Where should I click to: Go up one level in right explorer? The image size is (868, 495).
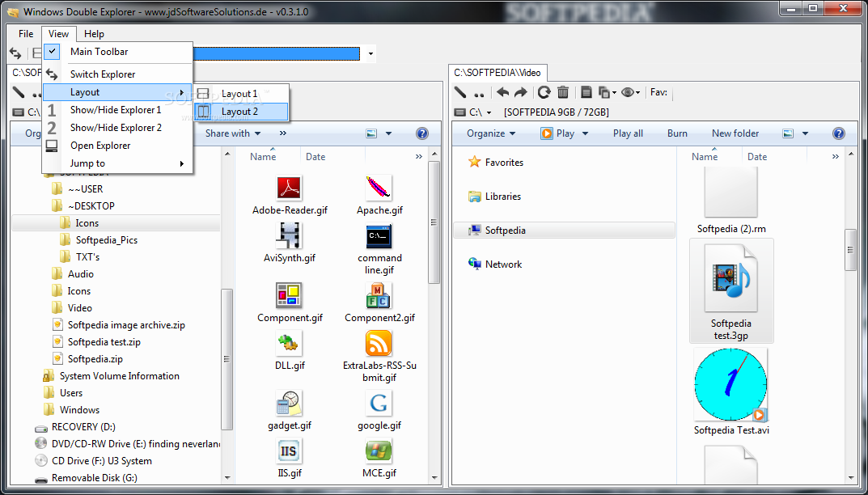pos(480,94)
